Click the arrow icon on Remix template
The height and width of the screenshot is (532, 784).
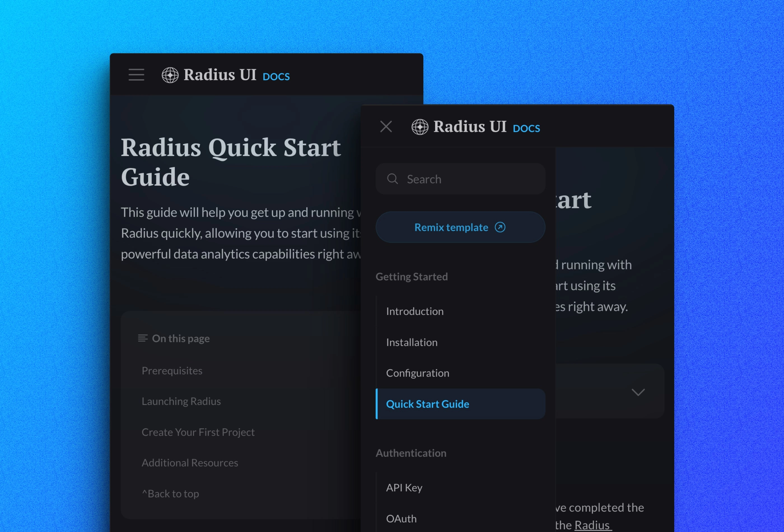(500, 227)
